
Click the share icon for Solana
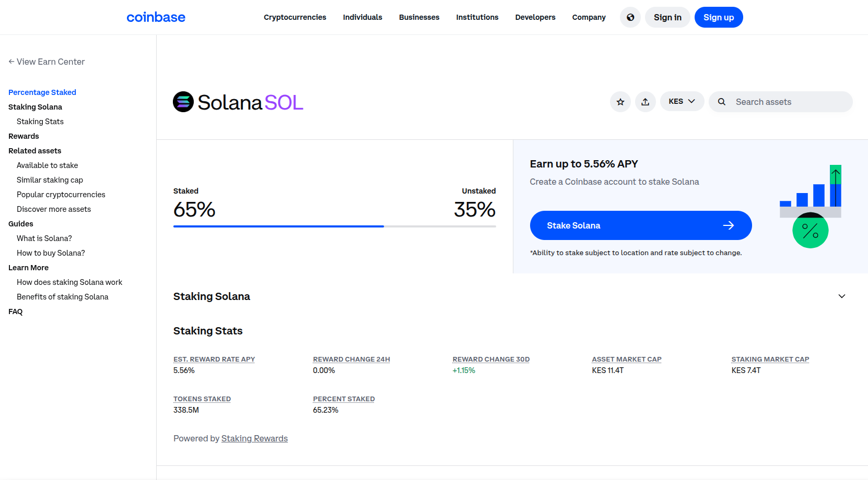tap(645, 102)
